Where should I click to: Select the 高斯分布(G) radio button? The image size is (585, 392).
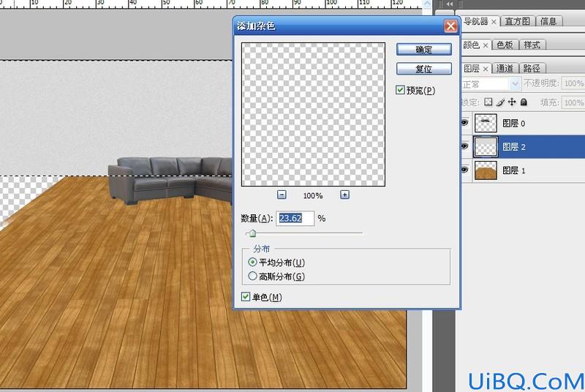tap(252, 276)
